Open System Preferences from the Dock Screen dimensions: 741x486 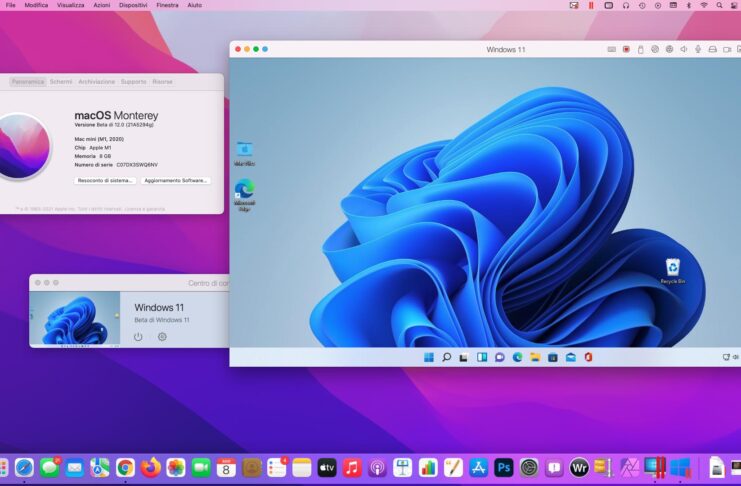tap(529, 468)
